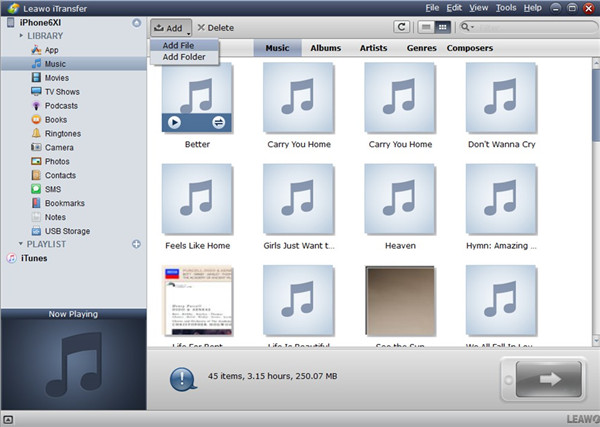This screenshot has height=427, width=600.
Task: Click the refresh icon in the toolbar
Action: (x=402, y=28)
